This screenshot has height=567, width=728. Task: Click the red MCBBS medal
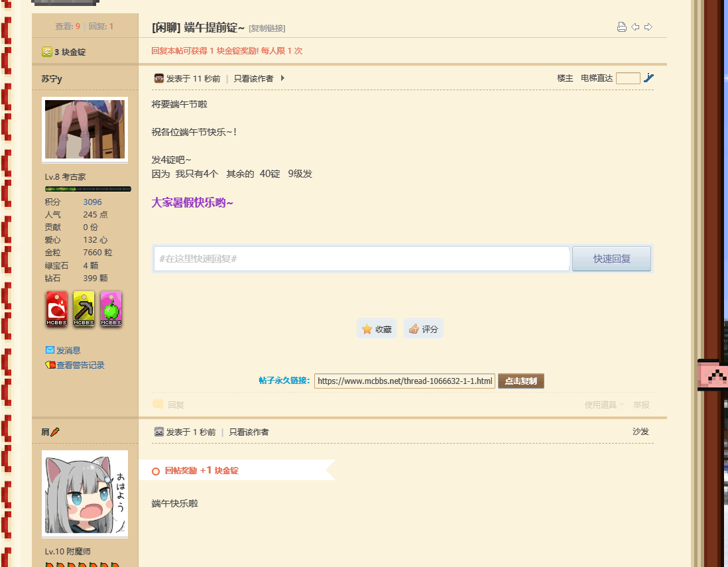coord(56,309)
